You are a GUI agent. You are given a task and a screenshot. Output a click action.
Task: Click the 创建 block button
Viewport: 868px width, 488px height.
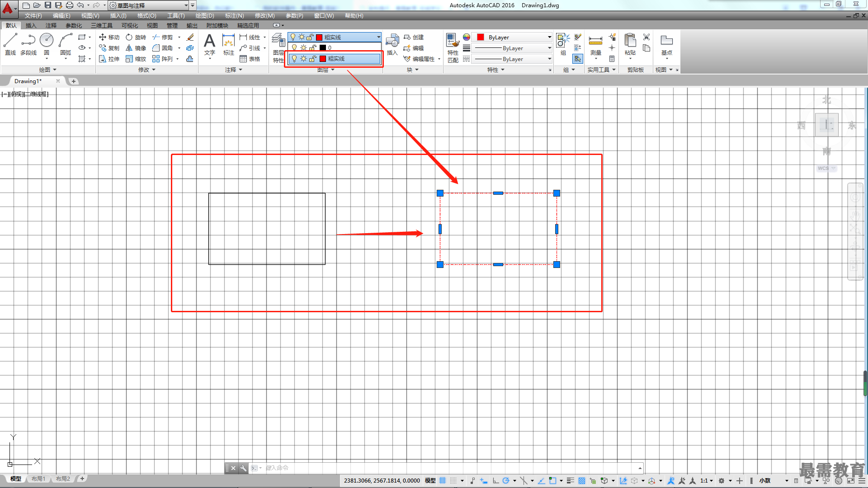[414, 37]
